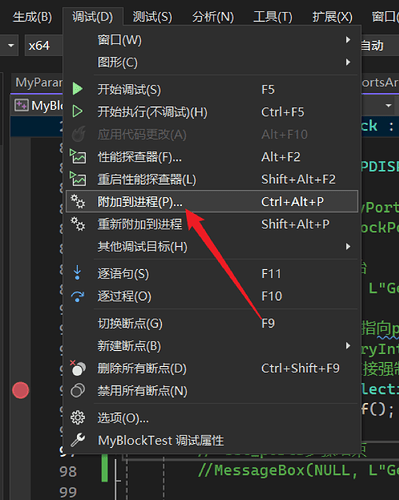Screen dimensions: 399x500
Task: Click the Disable All Breakpoints circles icon
Action: point(78,390)
